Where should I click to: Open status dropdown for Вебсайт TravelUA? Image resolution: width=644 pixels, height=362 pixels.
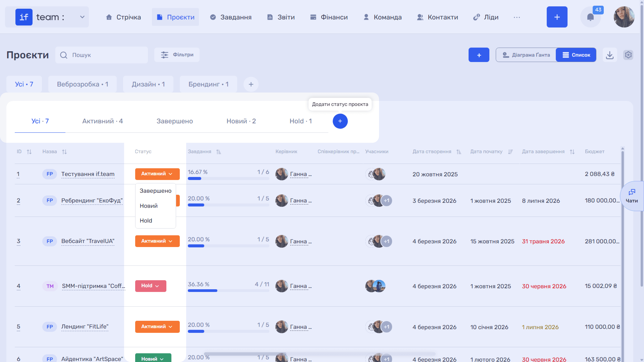pos(157,241)
